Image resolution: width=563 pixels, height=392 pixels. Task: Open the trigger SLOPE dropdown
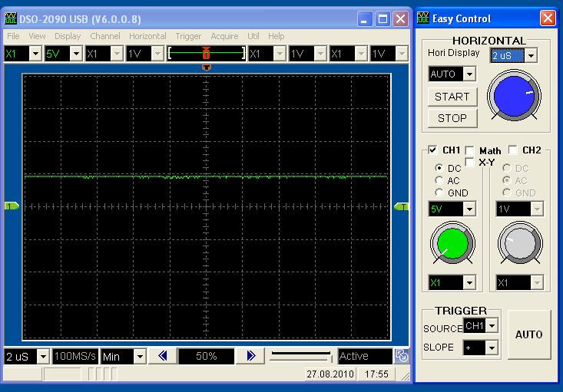tap(492, 348)
